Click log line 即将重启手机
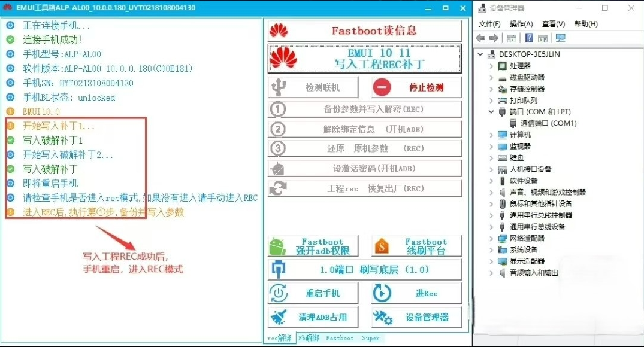Image resolution: width=644 pixels, height=347 pixels. (50, 183)
